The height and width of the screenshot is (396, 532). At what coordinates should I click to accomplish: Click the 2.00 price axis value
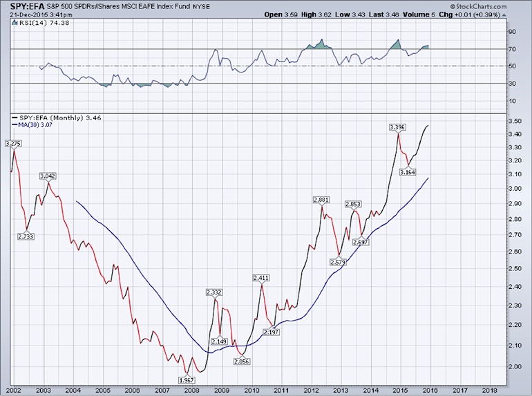tap(515, 367)
